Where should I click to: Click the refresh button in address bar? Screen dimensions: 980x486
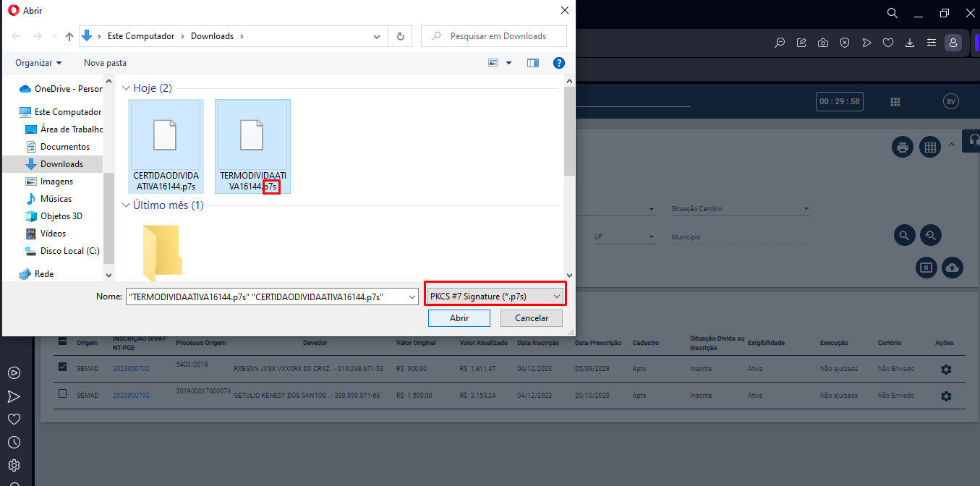click(400, 36)
